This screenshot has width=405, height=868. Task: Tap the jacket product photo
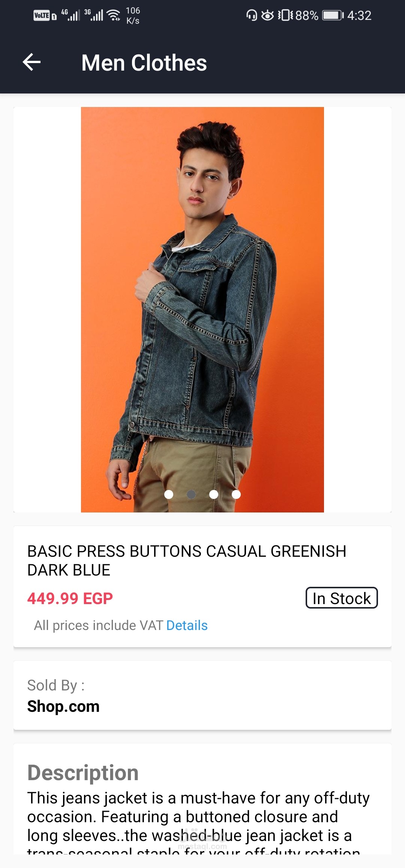click(x=202, y=310)
